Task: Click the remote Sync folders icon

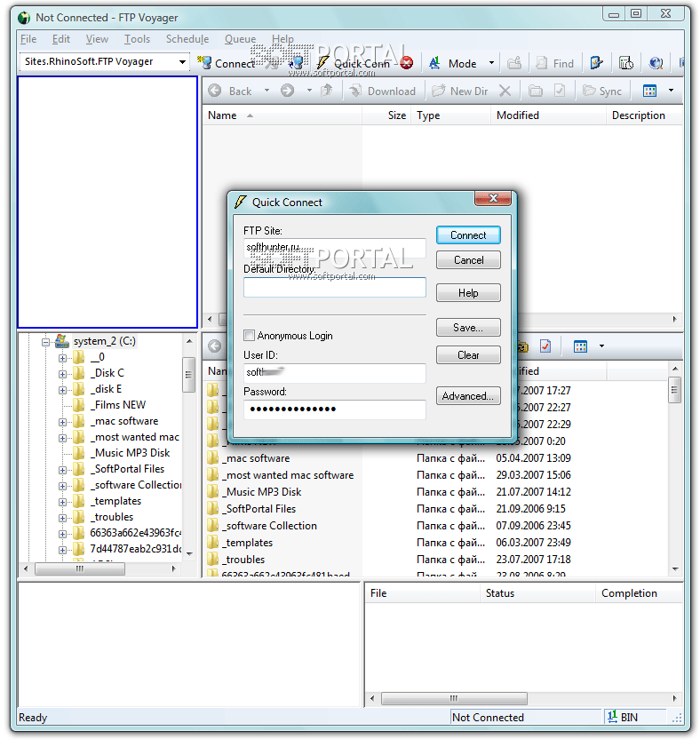Action: pyautogui.click(x=590, y=91)
